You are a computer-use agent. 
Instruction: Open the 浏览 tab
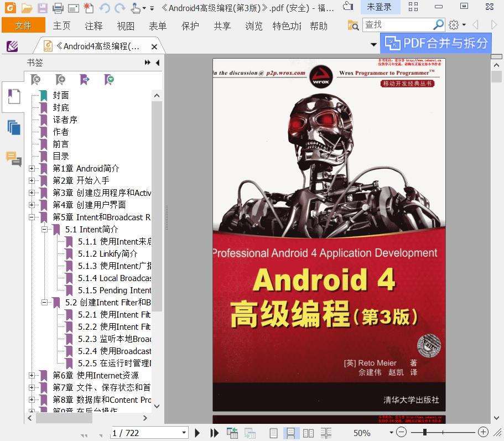tap(254, 25)
